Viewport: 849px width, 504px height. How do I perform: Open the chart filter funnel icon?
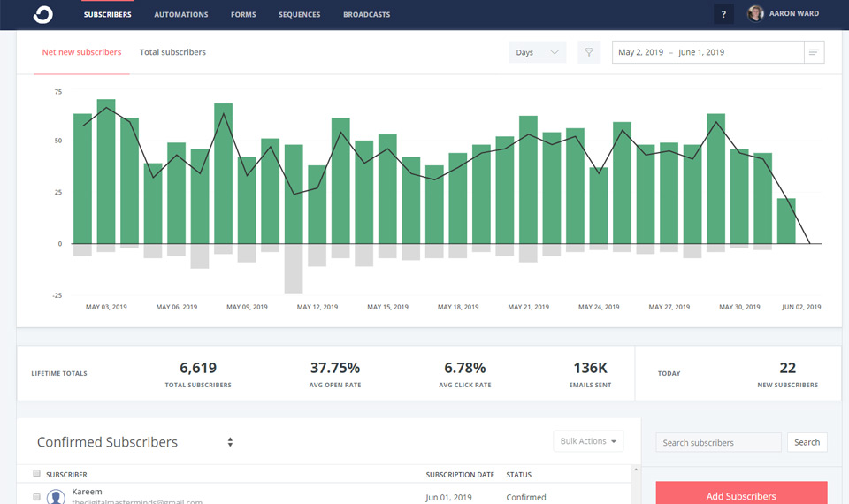pyautogui.click(x=588, y=52)
